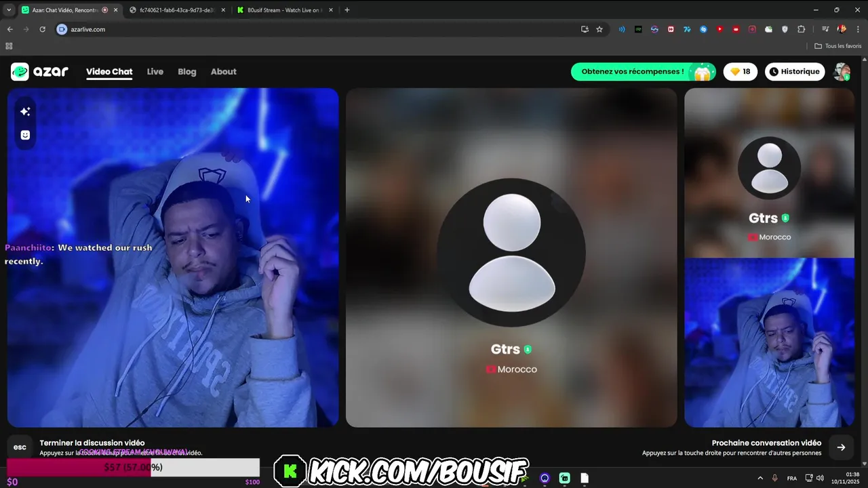Switch FRA keyboard language

(792, 478)
